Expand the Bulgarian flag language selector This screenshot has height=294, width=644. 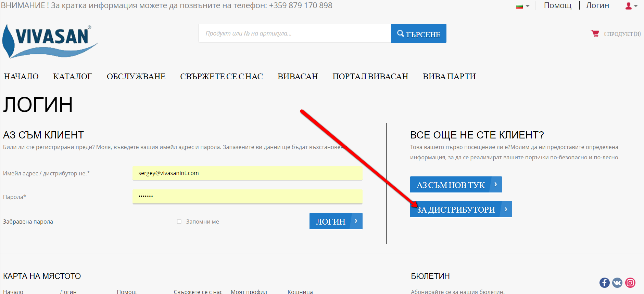click(522, 6)
